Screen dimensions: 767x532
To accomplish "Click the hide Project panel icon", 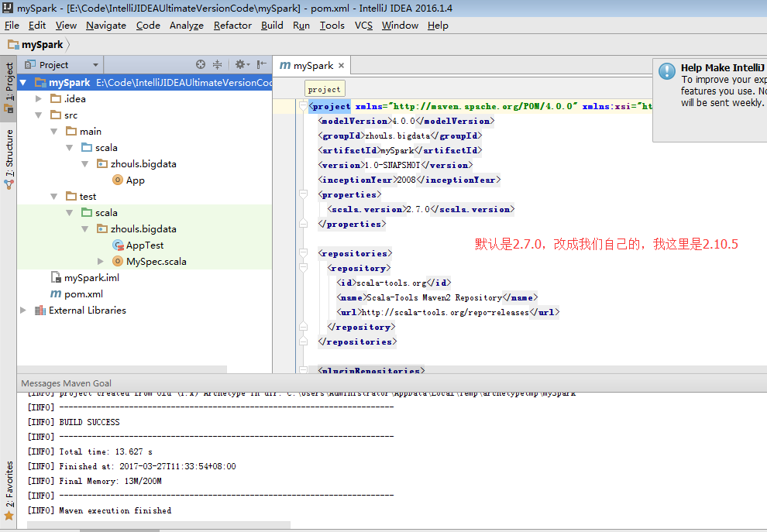I will click(x=262, y=64).
